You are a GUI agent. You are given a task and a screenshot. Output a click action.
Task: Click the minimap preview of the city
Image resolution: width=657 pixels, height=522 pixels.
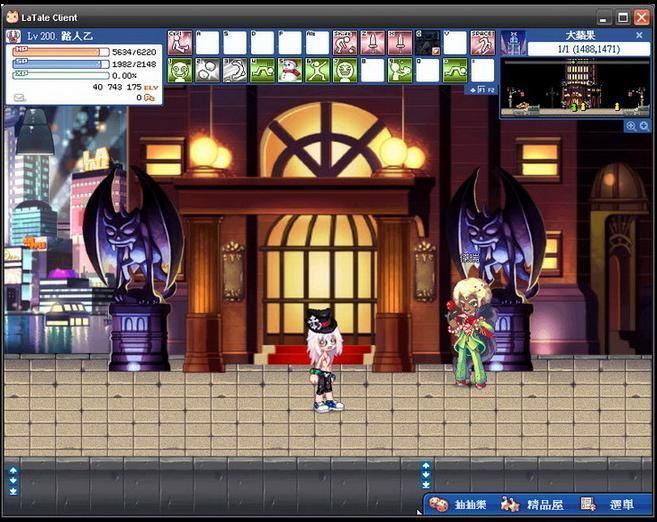click(575, 88)
